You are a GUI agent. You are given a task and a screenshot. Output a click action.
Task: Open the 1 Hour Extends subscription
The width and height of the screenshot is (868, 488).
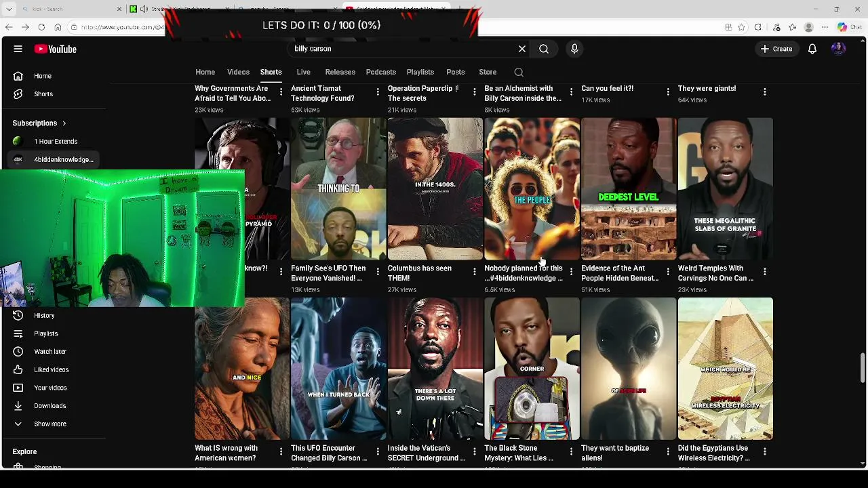pyautogui.click(x=56, y=142)
